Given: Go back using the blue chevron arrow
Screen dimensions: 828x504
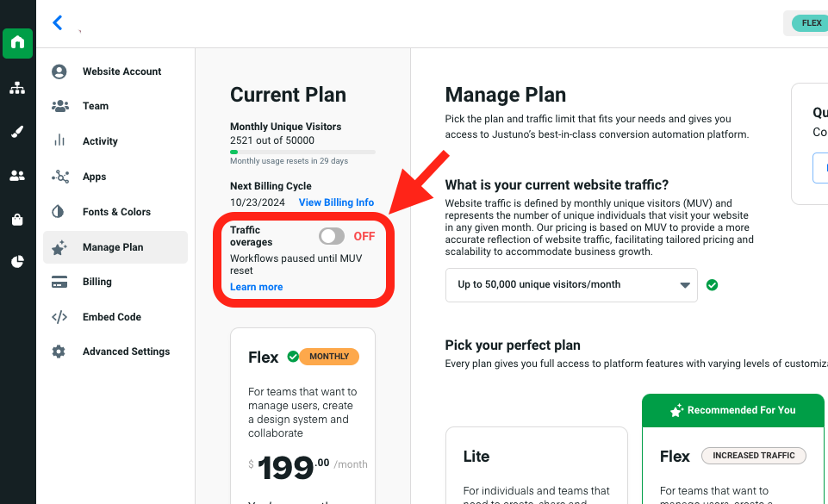Looking at the screenshot, I should (x=58, y=23).
